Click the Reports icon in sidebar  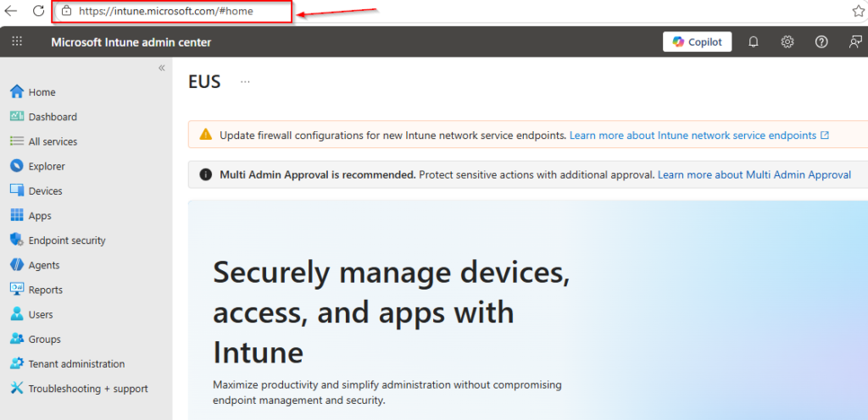tap(17, 289)
